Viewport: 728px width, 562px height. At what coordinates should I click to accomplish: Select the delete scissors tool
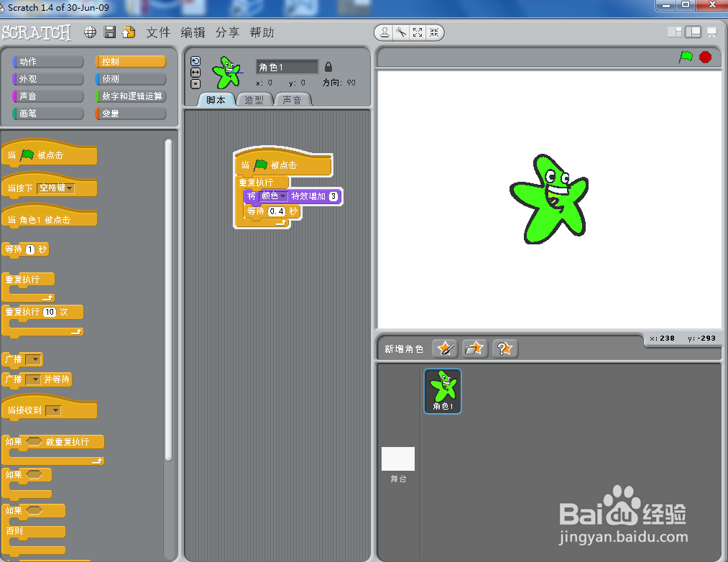point(401,32)
